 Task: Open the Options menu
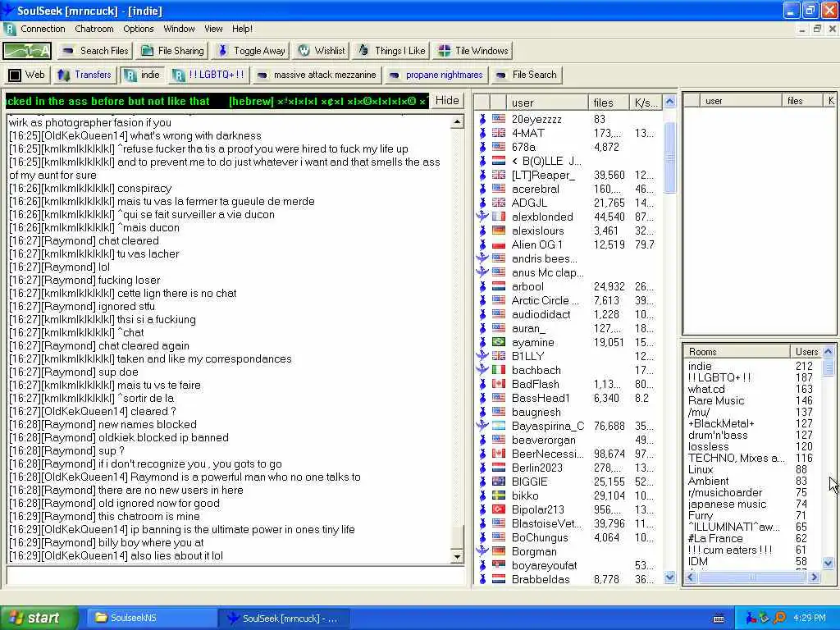(138, 29)
